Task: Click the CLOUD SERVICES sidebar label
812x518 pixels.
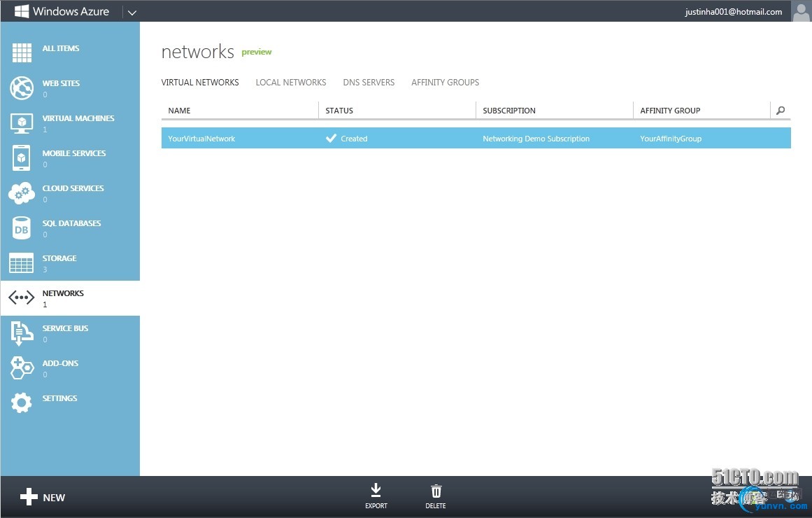Action: [x=73, y=188]
